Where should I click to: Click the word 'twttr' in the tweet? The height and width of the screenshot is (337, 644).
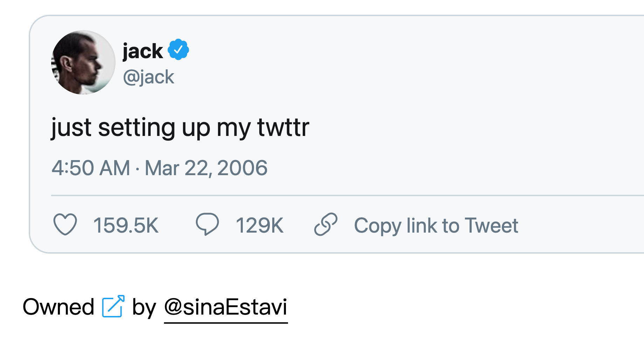tap(283, 127)
